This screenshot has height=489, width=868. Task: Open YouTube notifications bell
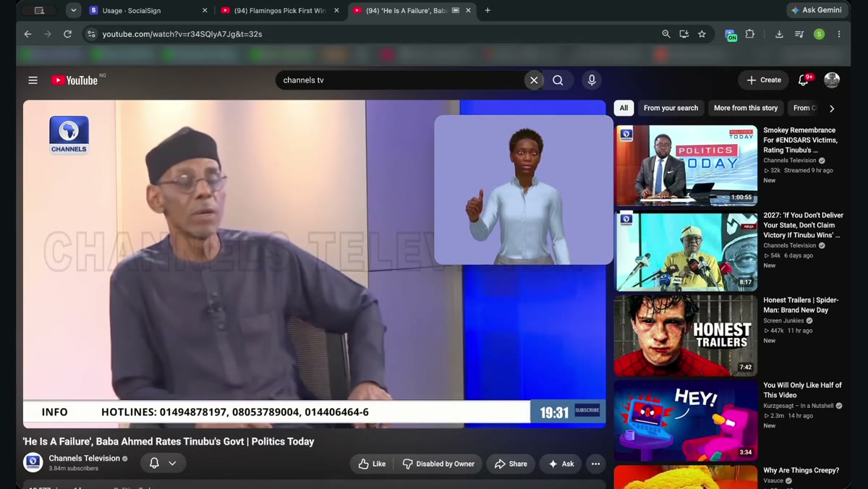point(804,80)
